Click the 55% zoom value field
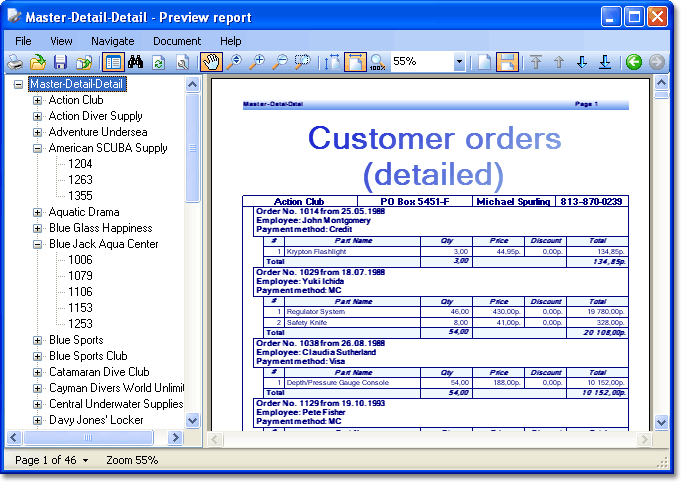 (x=422, y=62)
